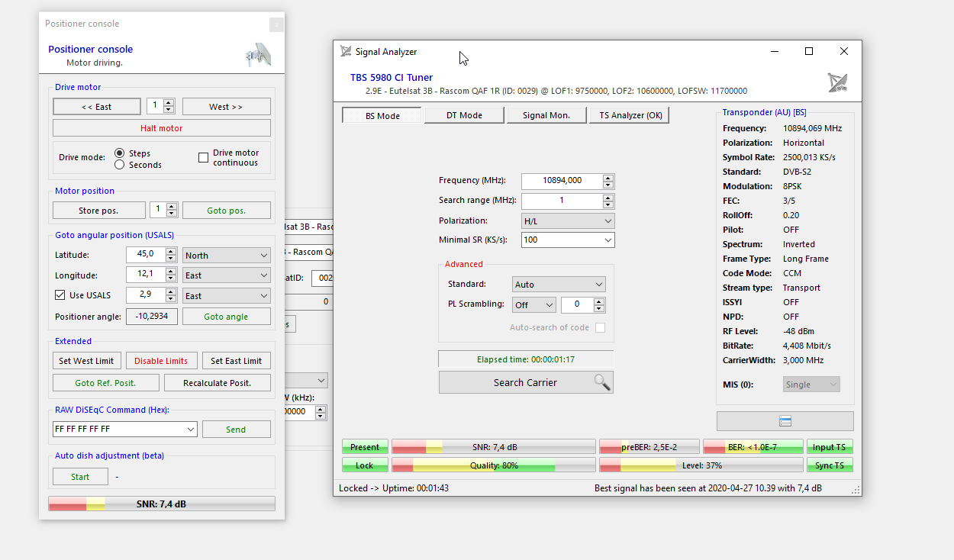Click the preBER 2,5E-2 indicator bar
Viewport: 954px width, 560px height.
pyautogui.click(x=649, y=446)
